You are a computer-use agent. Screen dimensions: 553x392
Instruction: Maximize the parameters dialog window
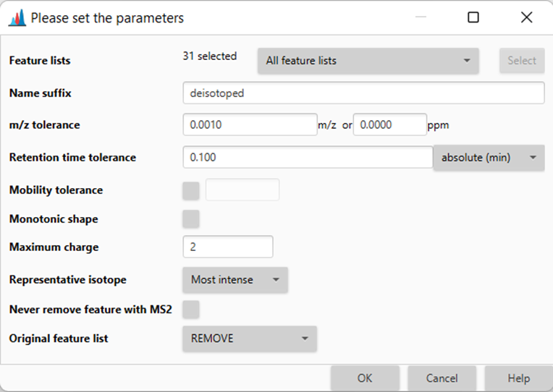coord(473,17)
